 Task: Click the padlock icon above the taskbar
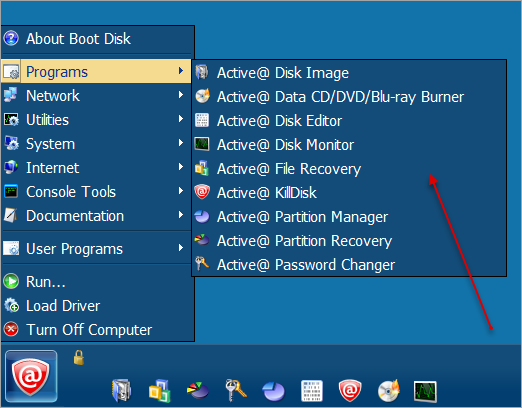(79, 358)
